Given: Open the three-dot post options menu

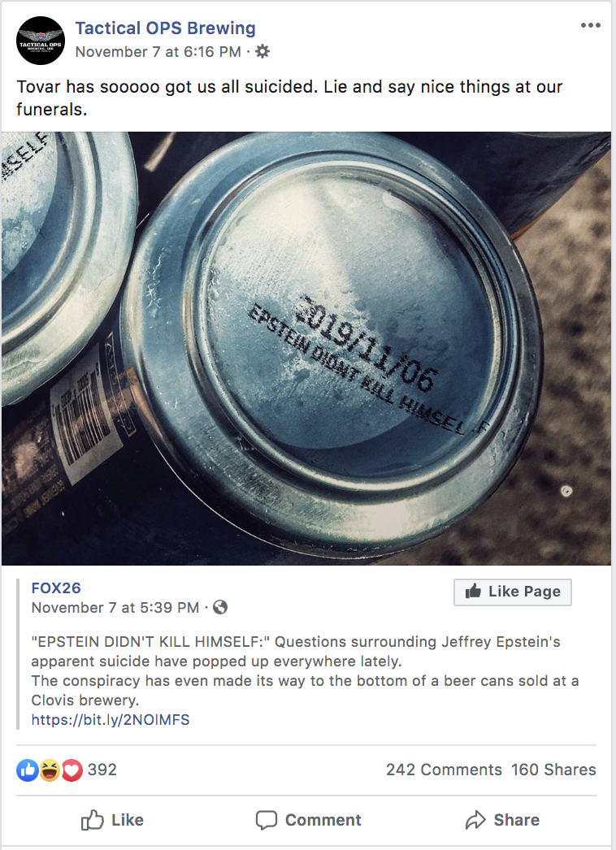Looking at the screenshot, I should 590,25.
